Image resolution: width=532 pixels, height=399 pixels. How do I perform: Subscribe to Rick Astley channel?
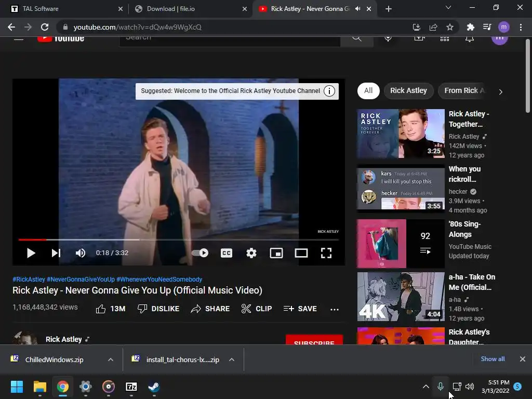pos(314,340)
